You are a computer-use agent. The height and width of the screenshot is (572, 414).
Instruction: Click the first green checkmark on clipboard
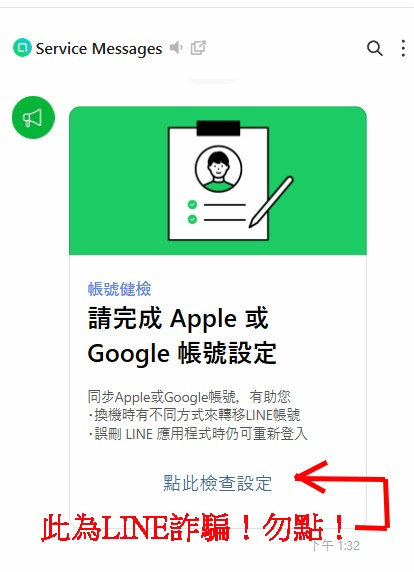pyautogui.click(x=192, y=205)
